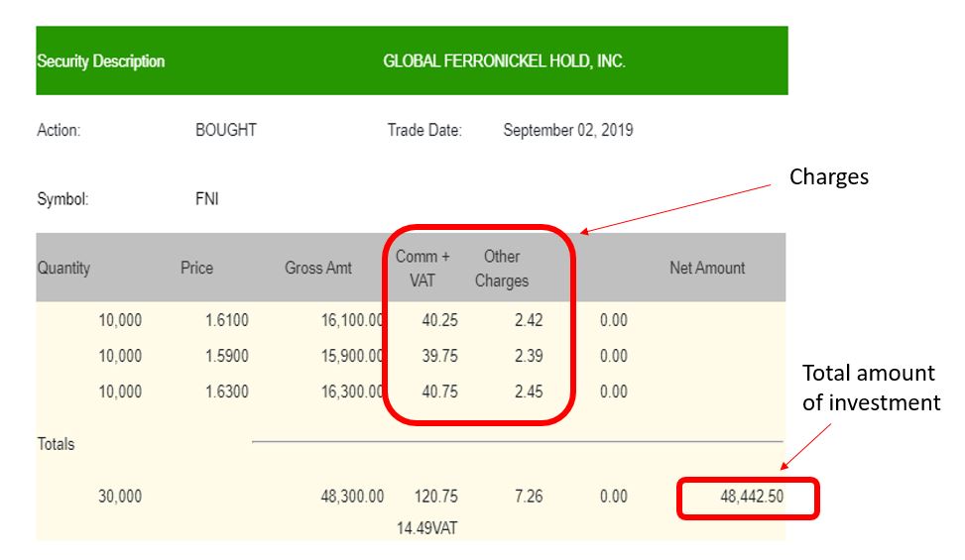965x560 pixels.
Task: Select the 'BOUGHT' action value
Action: click(x=226, y=130)
